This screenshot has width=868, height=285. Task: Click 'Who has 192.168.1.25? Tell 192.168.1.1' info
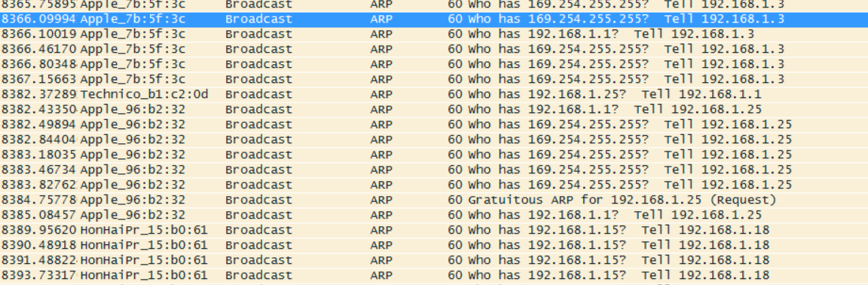tap(615, 93)
